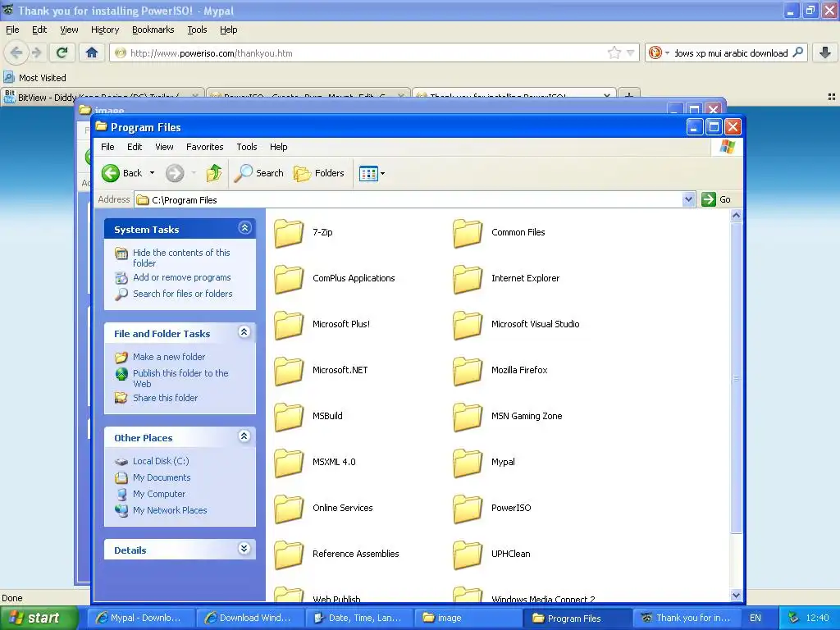Image resolution: width=840 pixels, height=630 pixels.
Task: Select the Mozilla Firefox folder icon
Action: tap(468, 370)
